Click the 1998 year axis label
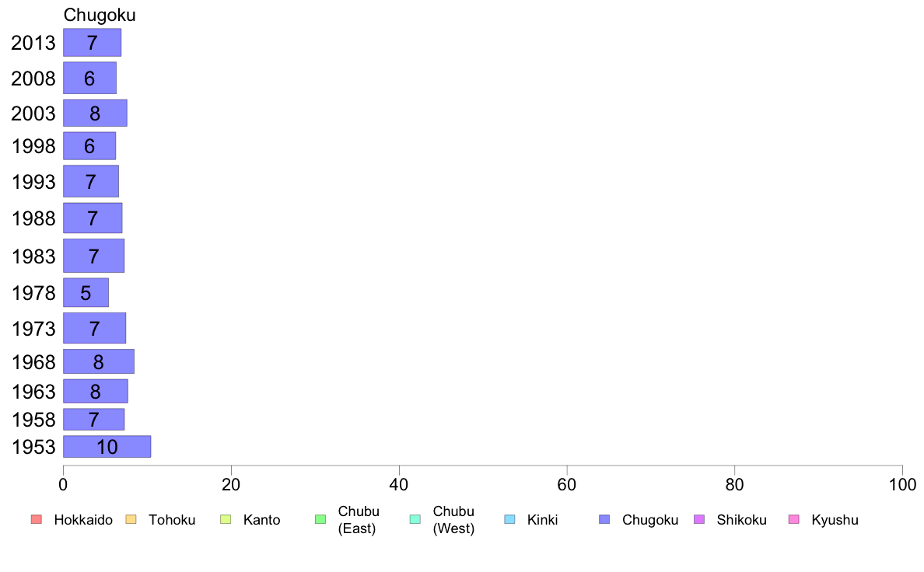 (x=33, y=146)
